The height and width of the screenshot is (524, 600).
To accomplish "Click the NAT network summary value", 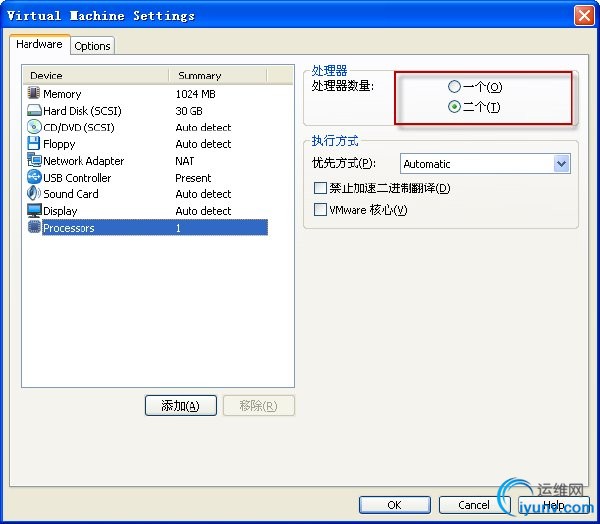I will [x=185, y=161].
